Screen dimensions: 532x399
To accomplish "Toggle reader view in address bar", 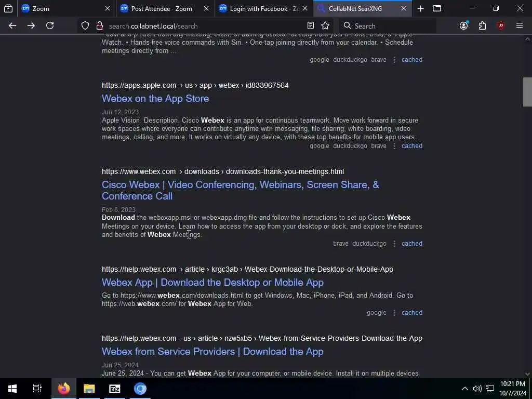I will coord(311,26).
